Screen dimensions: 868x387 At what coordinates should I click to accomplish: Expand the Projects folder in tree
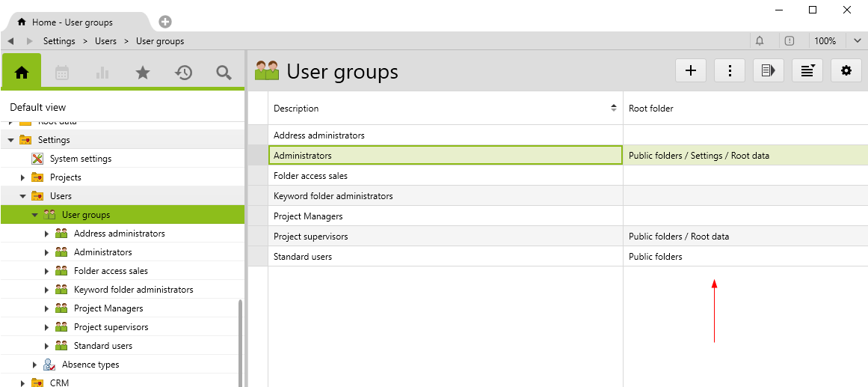(x=23, y=177)
